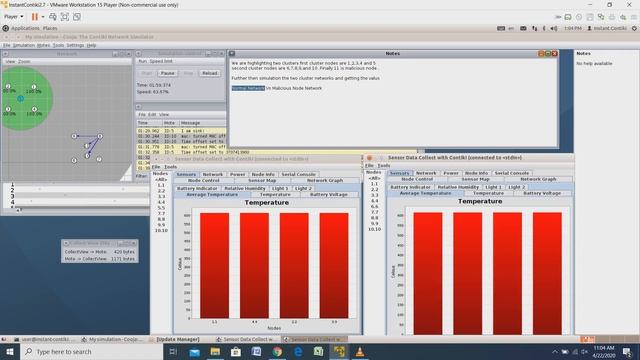Open the Applications menu in guest panel
640x360 pixels.
coord(25,28)
